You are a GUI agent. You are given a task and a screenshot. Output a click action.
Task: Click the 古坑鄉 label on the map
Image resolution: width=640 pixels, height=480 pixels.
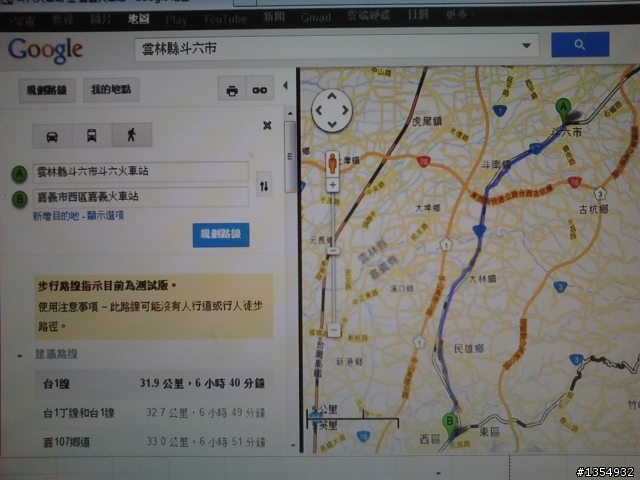[594, 209]
